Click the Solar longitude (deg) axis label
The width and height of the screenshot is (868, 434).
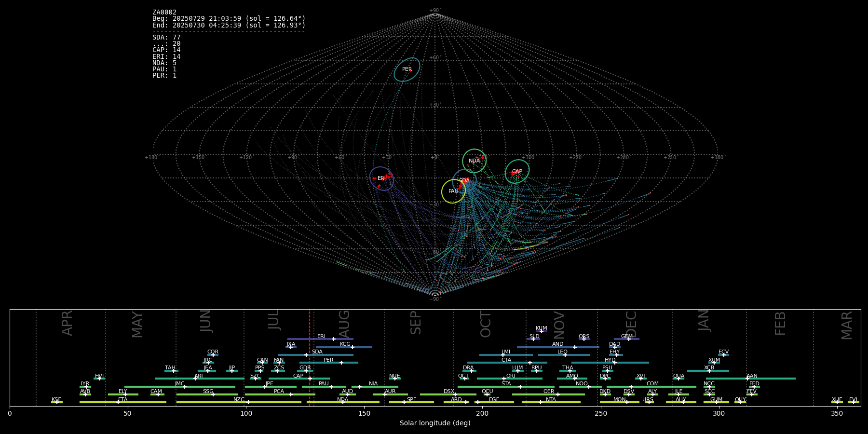pyautogui.click(x=435, y=423)
